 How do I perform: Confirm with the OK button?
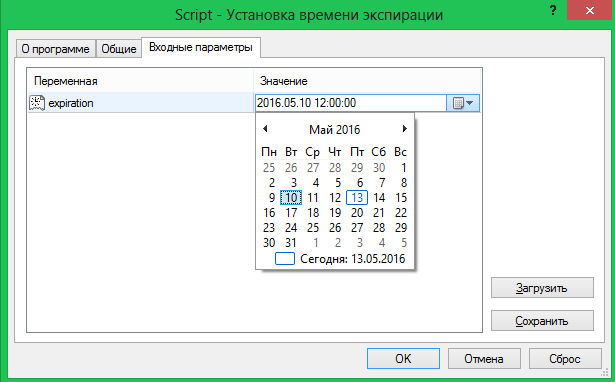[x=403, y=358]
